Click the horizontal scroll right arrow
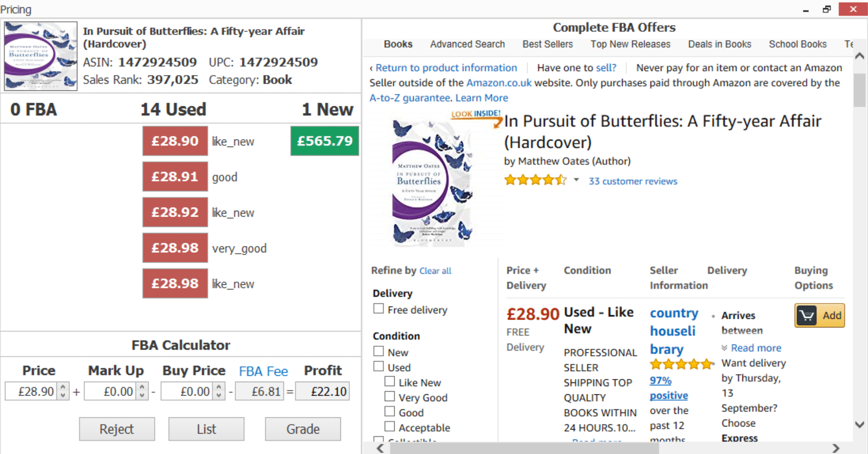The image size is (868, 454). pyautogui.click(x=836, y=448)
